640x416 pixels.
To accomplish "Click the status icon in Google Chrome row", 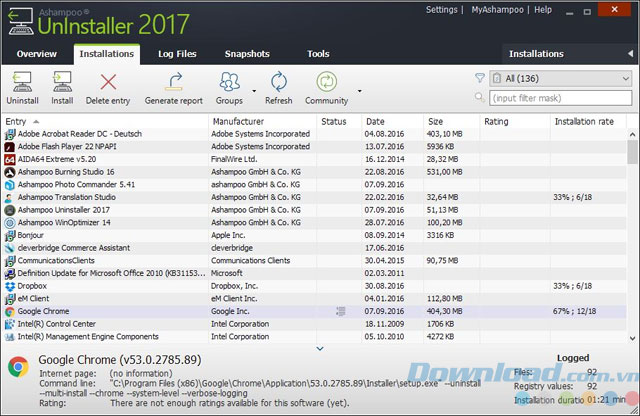I will tap(341, 311).
